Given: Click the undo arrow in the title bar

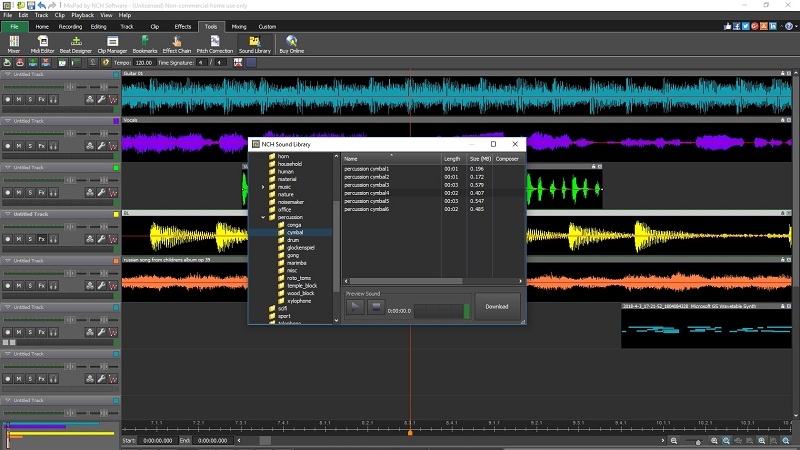Looking at the screenshot, I should tap(41, 5).
